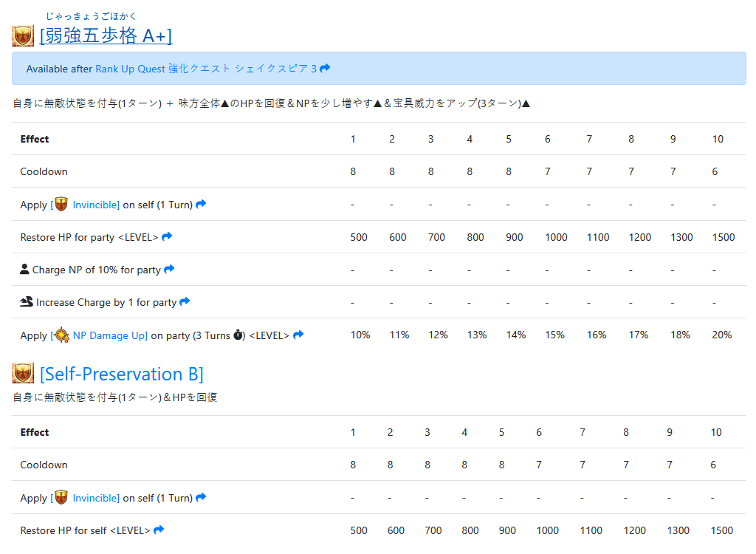Click the 10% NP Damage Up value
Image resolution: width=756 pixels, height=554 pixels.
click(360, 335)
